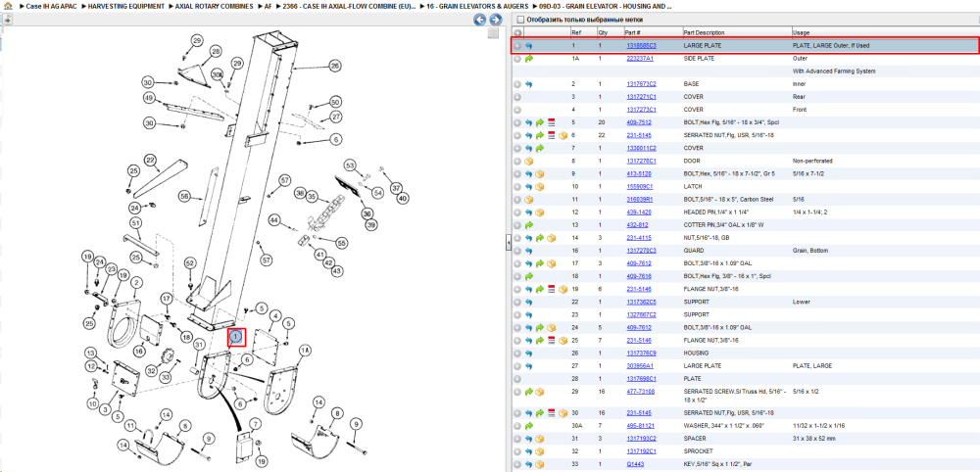This screenshot has width=980, height=472.
Task: Click green arrow icon on ref 7 COVER row
Action: point(540,148)
